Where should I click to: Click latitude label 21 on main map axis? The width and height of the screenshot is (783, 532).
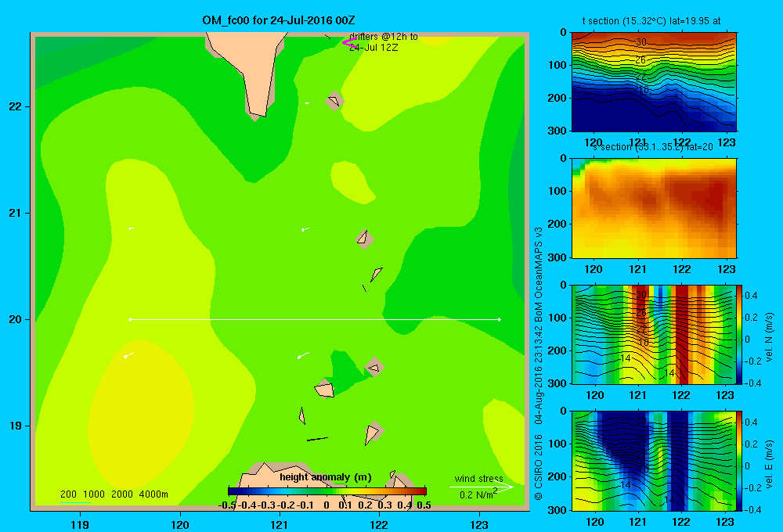(x=15, y=213)
